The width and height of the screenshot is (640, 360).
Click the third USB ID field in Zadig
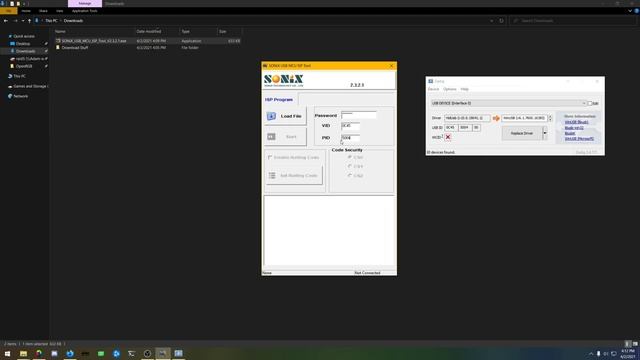point(476,128)
